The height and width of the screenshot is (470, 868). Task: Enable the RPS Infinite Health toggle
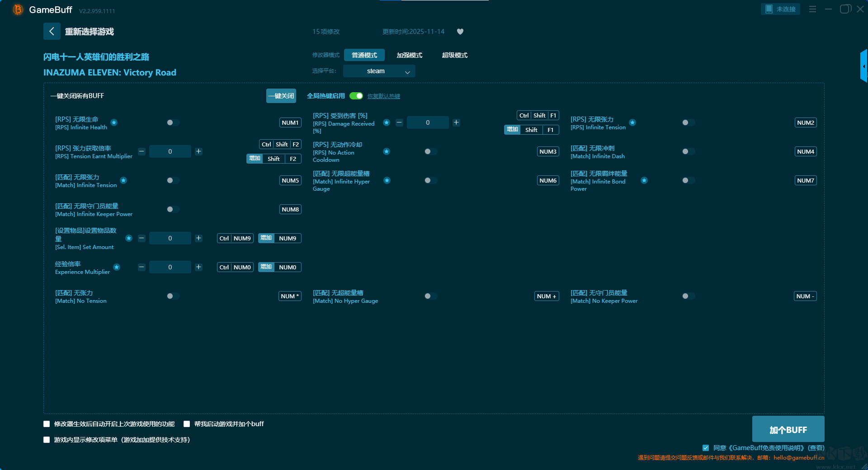click(173, 122)
